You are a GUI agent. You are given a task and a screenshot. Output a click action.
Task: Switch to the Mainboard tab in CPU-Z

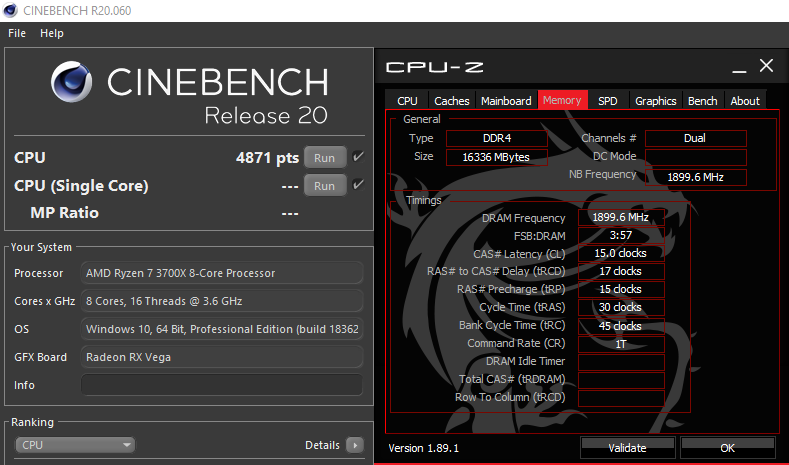click(x=506, y=101)
